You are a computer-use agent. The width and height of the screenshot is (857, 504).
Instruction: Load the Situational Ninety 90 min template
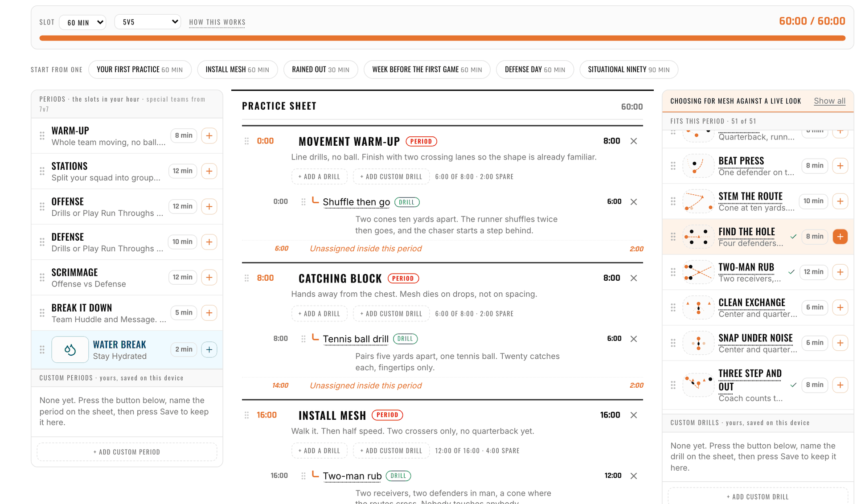click(x=629, y=70)
